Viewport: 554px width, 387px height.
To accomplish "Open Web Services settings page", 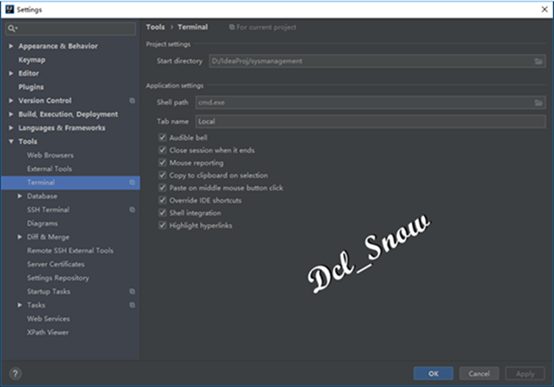I will click(x=48, y=319).
